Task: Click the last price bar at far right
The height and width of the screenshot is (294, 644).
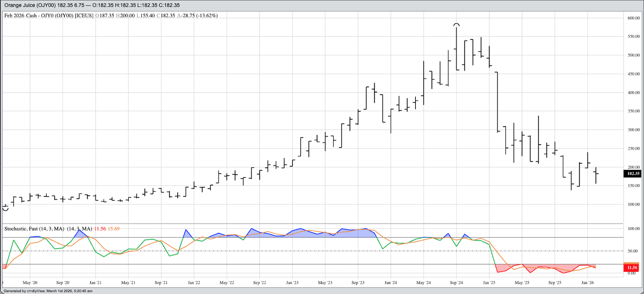Action: point(596,175)
